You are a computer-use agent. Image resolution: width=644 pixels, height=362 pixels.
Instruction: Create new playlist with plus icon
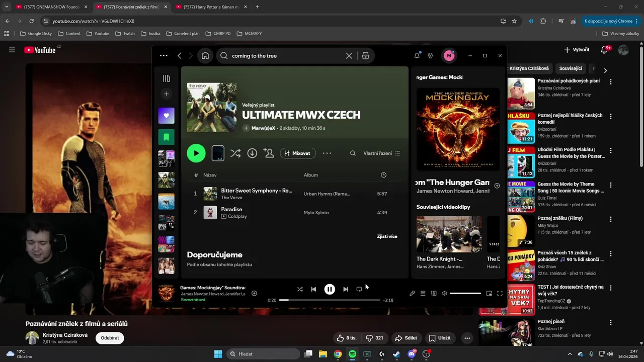click(x=167, y=94)
